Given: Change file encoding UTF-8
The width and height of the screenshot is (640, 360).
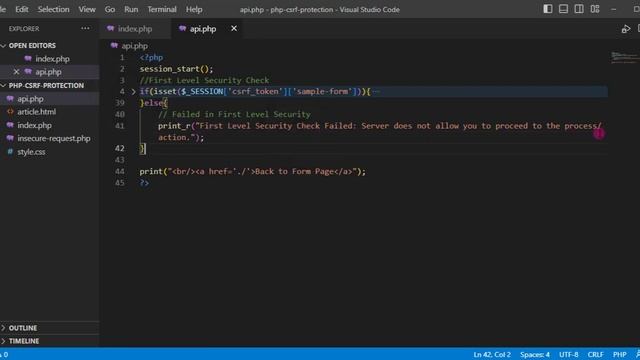Looking at the screenshot, I should coord(569,354).
